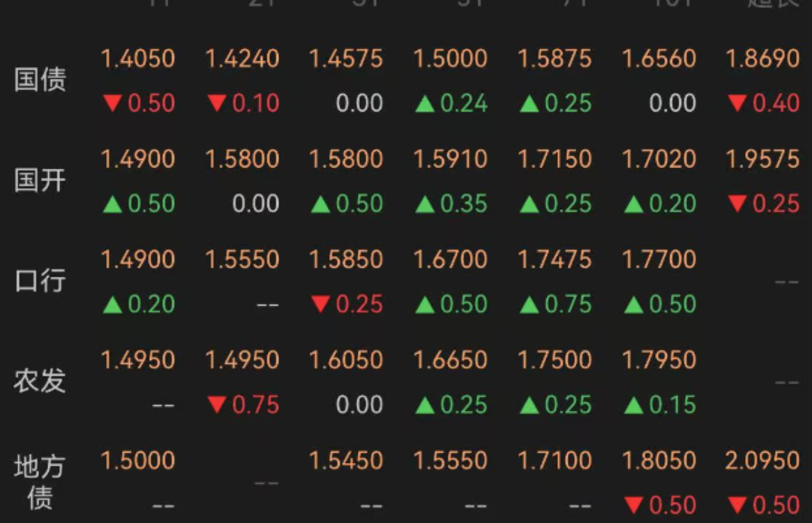Click the 国开 yield 1.9575
The width and height of the screenshot is (812, 523).
(x=762, y=159)
